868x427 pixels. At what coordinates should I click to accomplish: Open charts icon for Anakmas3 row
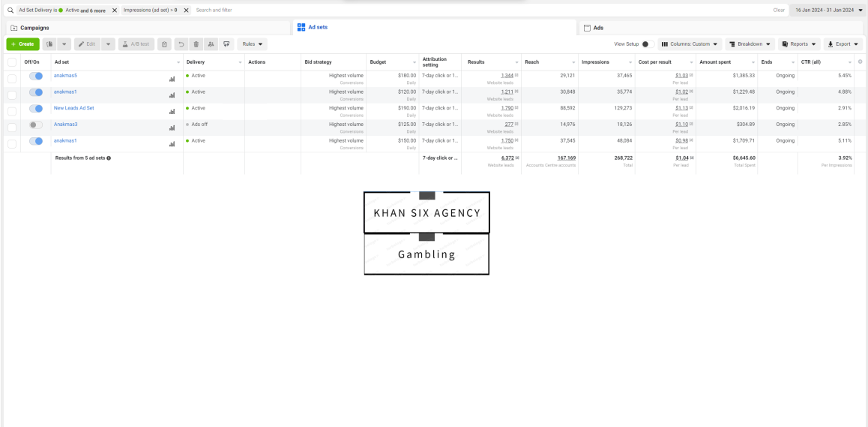(172, 128)
